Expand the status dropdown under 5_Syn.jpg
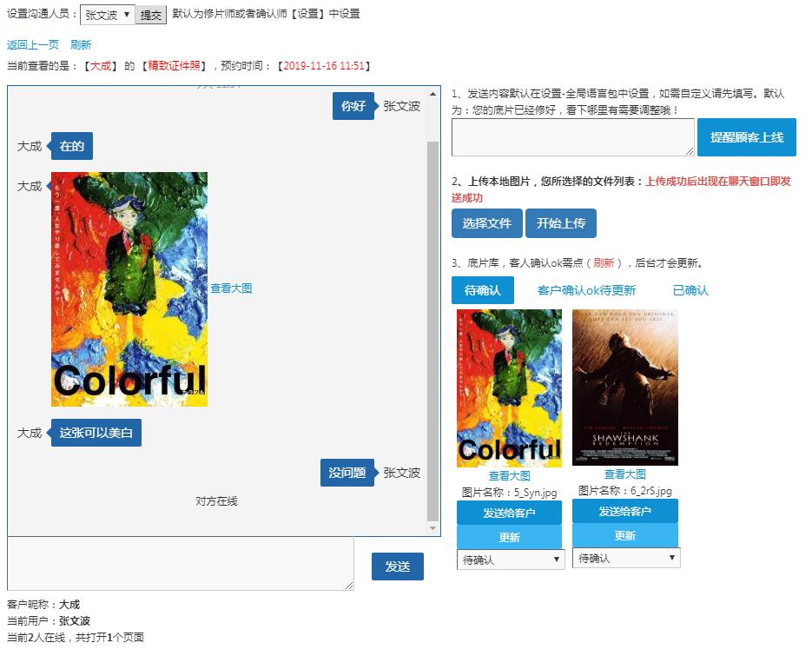This screenshot has height=656, width=812. (x=511, y=560)
